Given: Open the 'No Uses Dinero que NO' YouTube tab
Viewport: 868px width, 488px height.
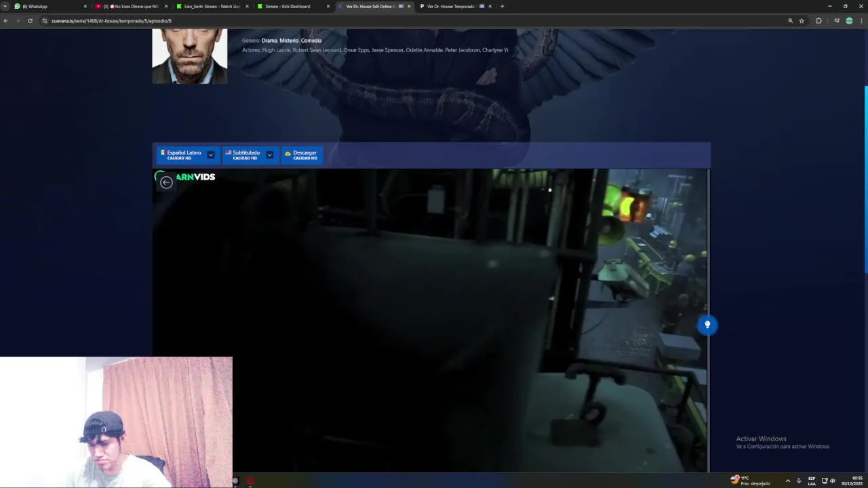Looking at the screenshot, I should tap(132, 6).
